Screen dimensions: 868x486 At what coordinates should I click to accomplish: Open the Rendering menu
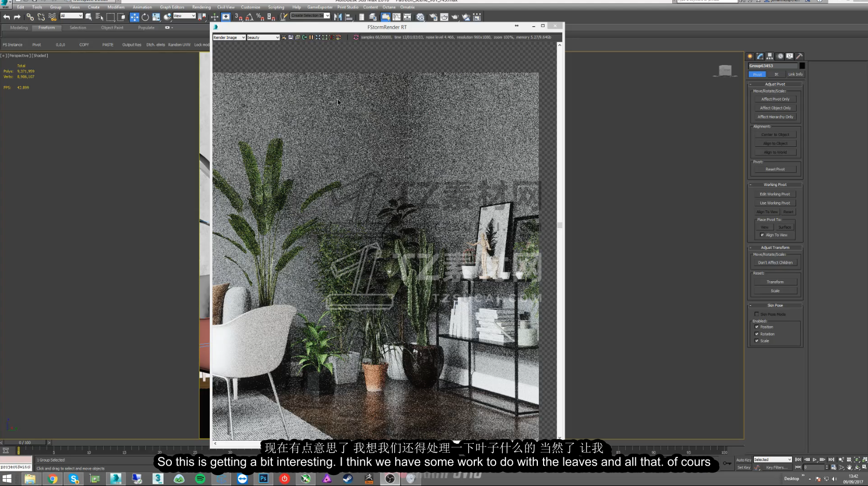pyautogui.click(x=201, y=7)
